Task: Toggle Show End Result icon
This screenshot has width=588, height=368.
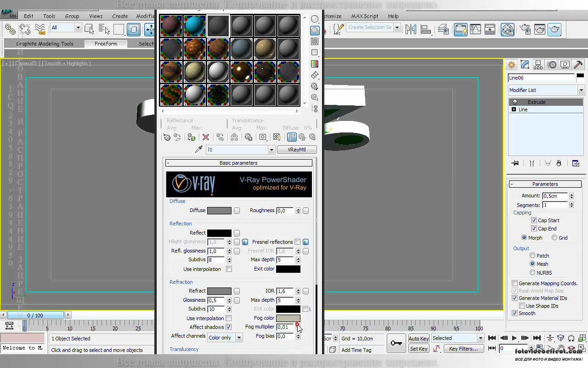Action: (x=292, y=137)
